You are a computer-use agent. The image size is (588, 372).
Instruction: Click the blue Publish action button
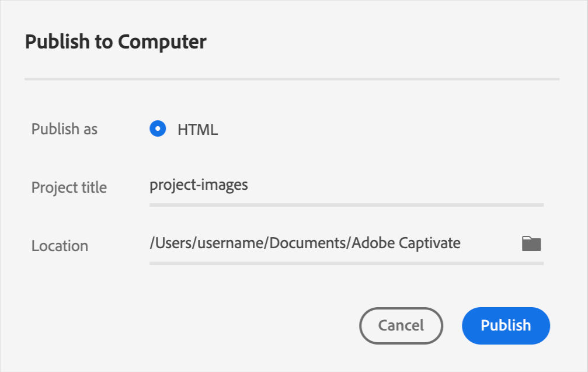(x=505, y=326)
